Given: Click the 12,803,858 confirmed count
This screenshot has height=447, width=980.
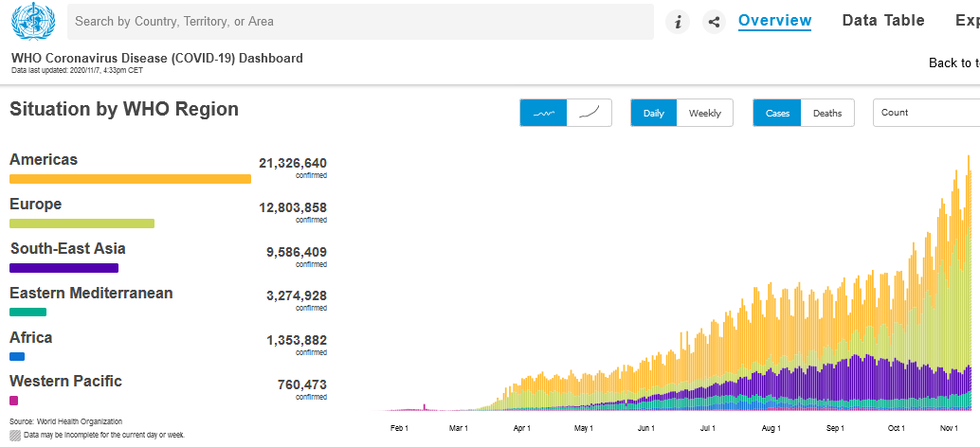Looking at the screenshot, I should 293,208.
